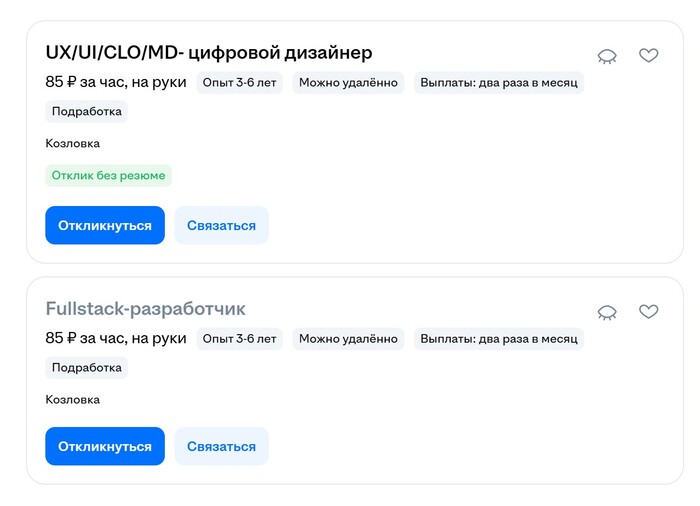
Task: Click Подработка tag on the Fullstack card
Action: [x=87, y=368]
